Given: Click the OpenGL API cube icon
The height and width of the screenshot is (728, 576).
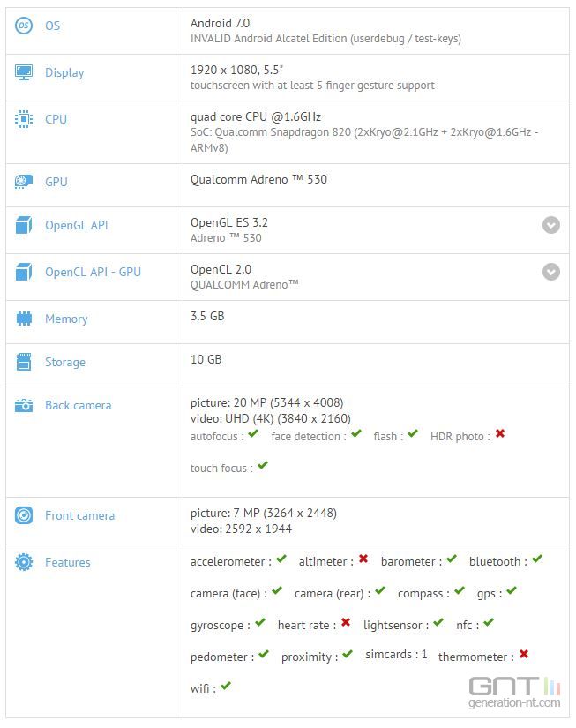Looking at the screenshot, I should [x=24, y=225].
